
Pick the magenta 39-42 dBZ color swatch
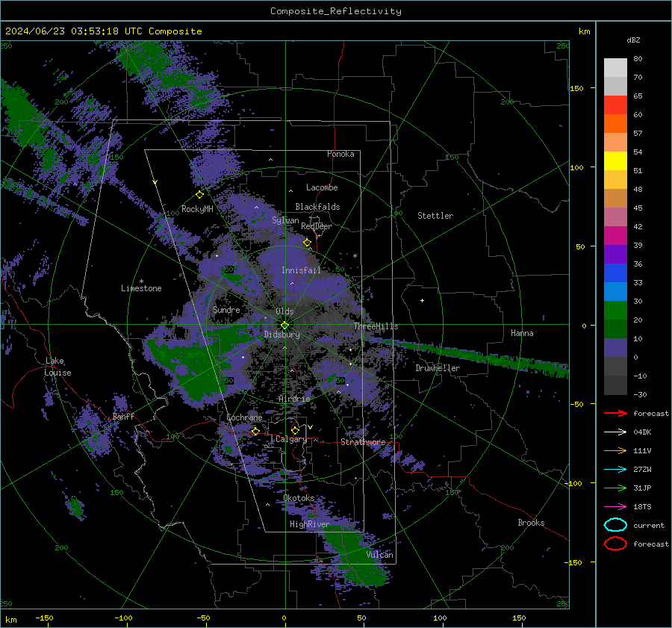pos(615,236)
